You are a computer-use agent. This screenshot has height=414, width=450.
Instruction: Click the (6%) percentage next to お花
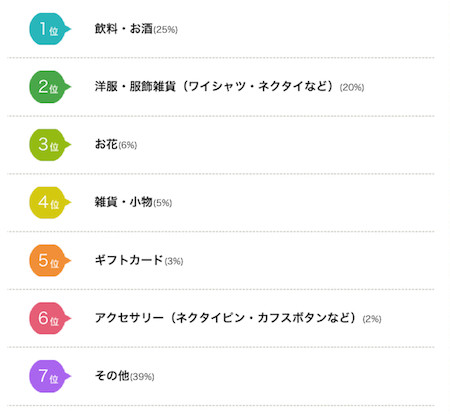coord(128,145)
